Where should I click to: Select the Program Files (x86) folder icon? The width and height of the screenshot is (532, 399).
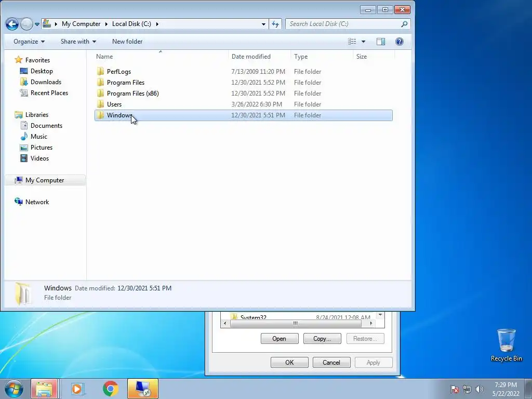100,94
